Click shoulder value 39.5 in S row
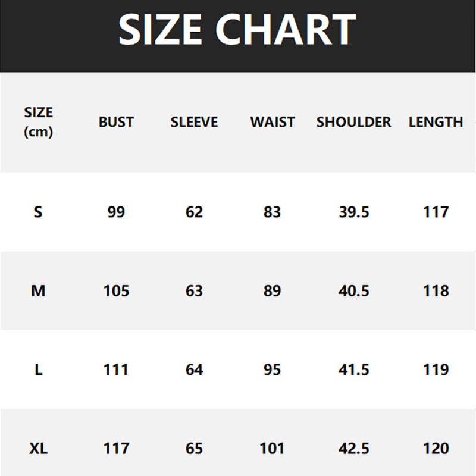 [354, 212]
